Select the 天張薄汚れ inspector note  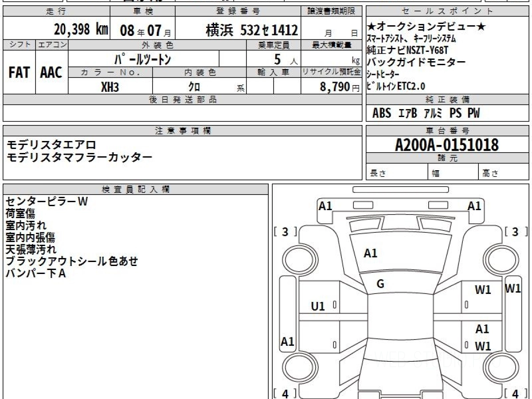31,250
